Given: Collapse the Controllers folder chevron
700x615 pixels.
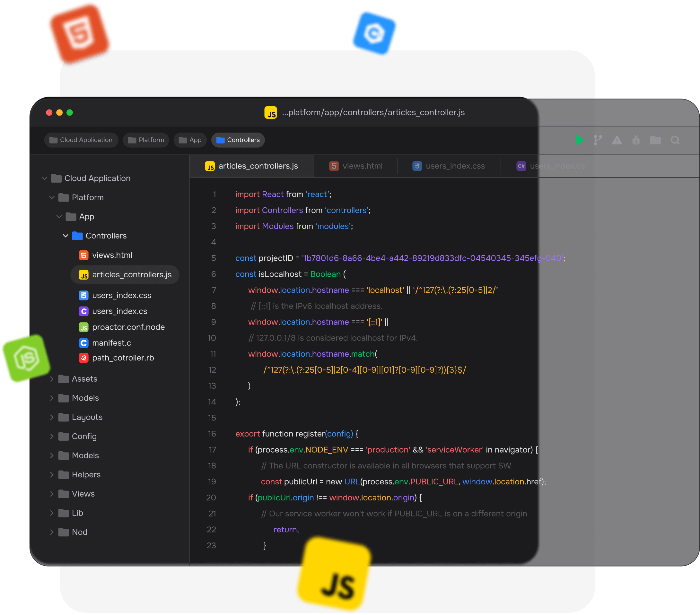Looking at the screenshot, I should click(66, 236).
